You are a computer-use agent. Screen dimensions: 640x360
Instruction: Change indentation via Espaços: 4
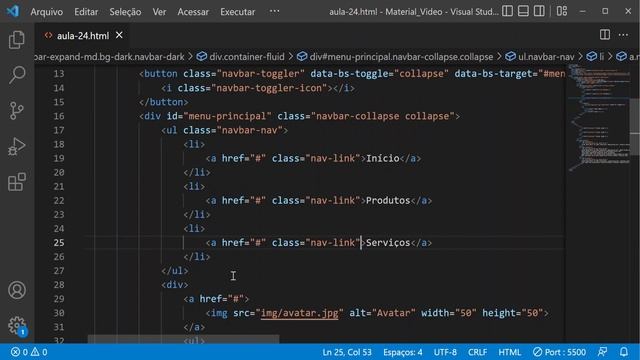click(x=402, y=352)
